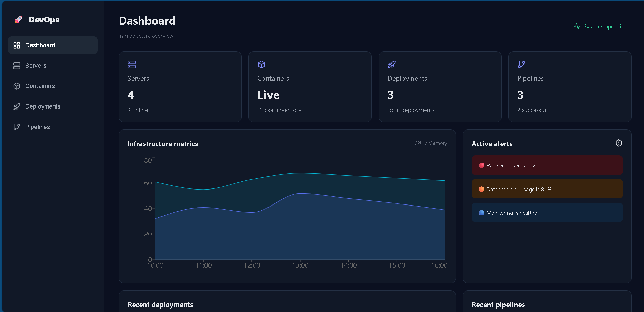Select the 'Database disk usage is 81%' alert
This screenshot has width=644, height=312.
point(547,189)
